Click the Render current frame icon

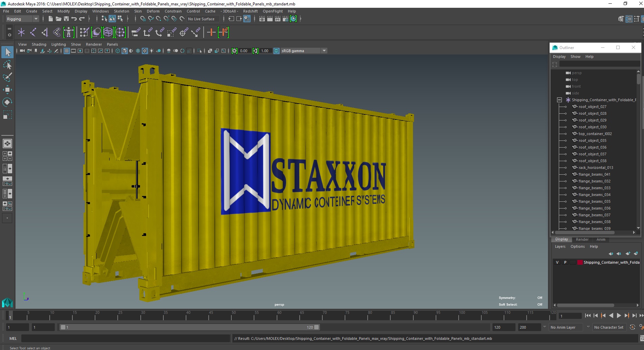[270, 19]
